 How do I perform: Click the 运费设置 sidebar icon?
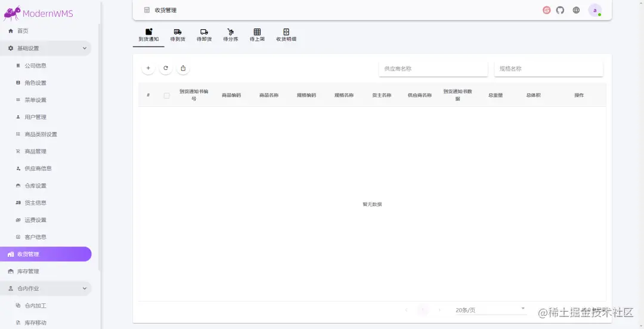[18, 220]
